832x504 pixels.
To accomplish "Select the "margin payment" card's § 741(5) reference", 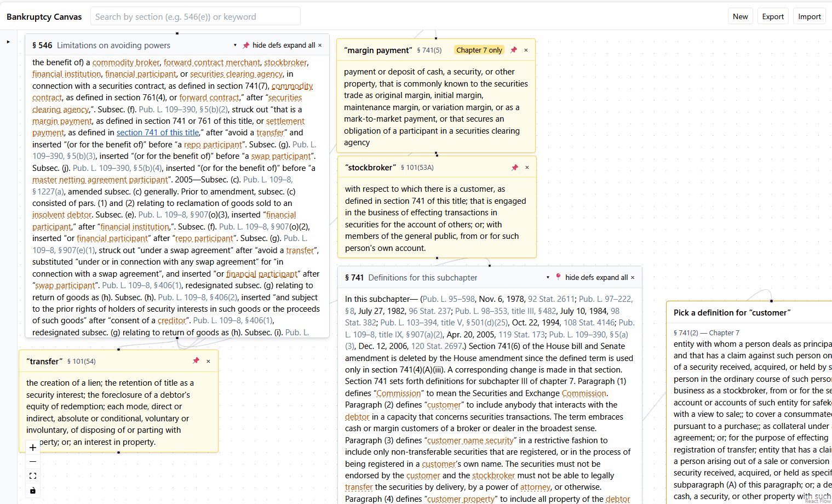I will pos(429,50).
